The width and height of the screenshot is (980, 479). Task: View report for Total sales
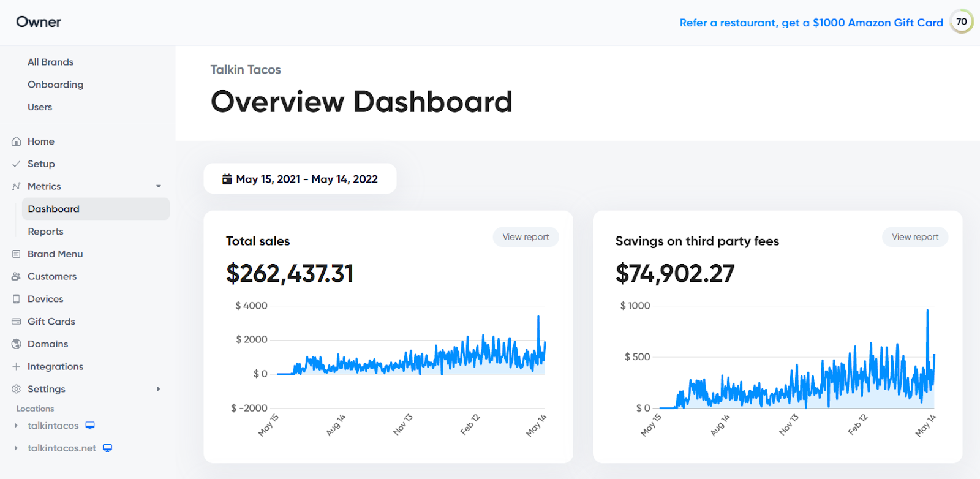click(526, 237)
